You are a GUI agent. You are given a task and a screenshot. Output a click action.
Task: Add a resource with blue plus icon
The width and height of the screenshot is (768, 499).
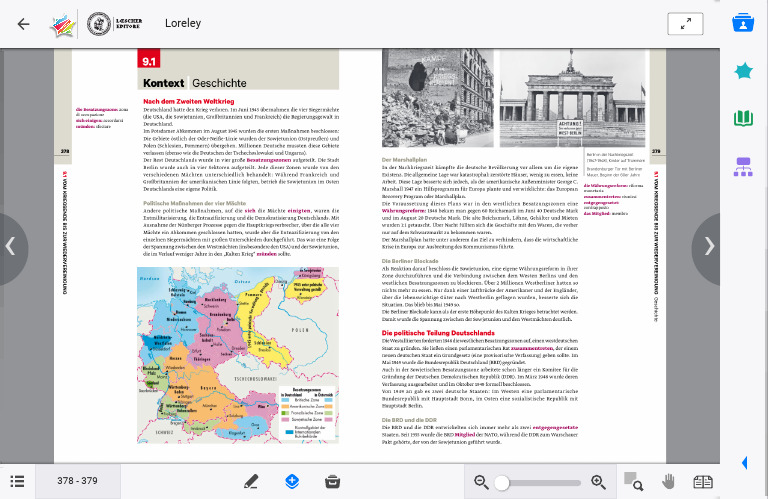point(292,481)
